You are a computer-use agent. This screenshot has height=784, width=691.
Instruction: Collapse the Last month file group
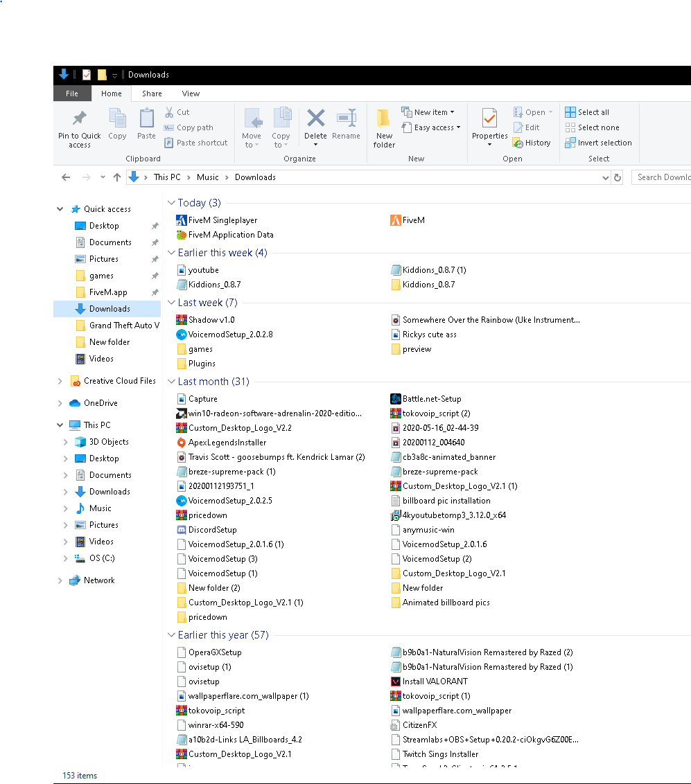pos(171,382)
